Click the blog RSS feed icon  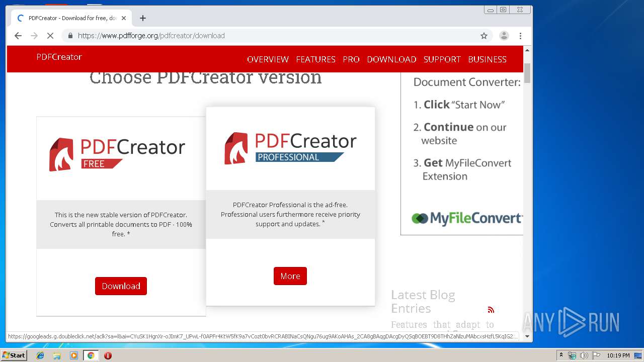coord(491,310)
